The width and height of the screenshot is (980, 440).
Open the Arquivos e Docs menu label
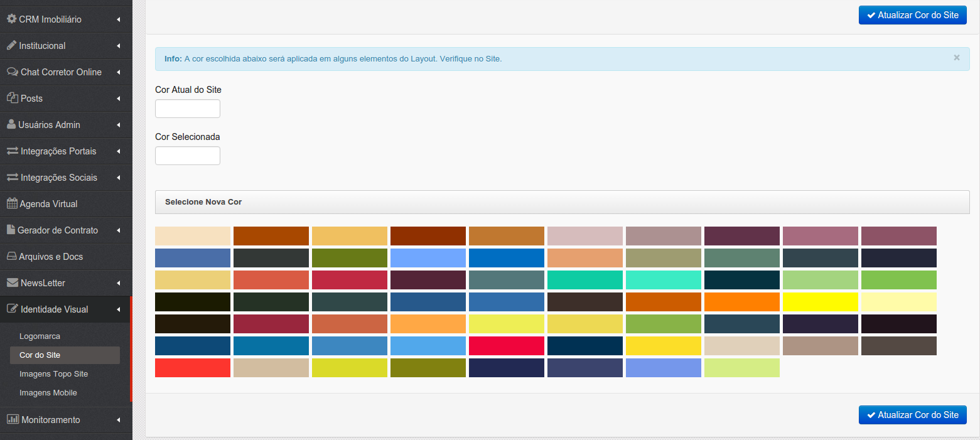tap(51, 257)
